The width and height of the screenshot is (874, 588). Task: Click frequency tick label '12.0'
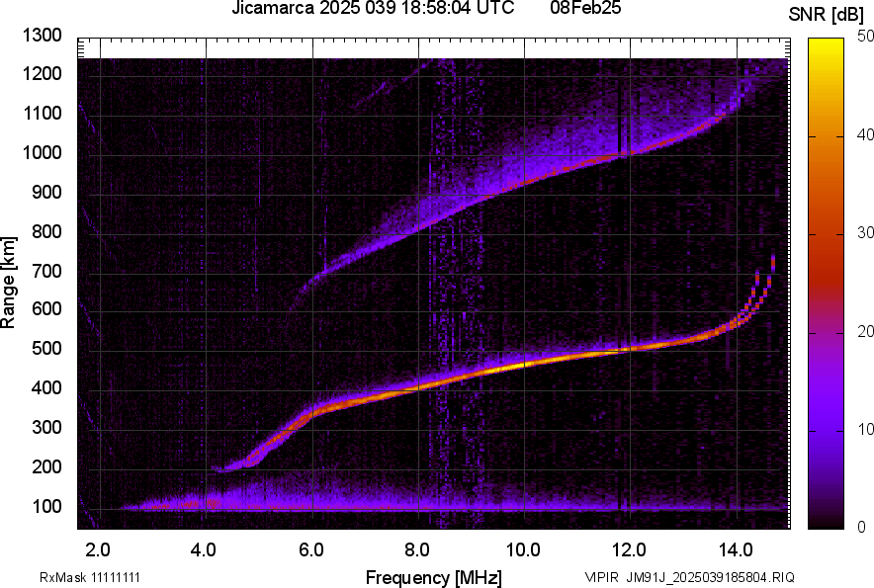point(629,550)
